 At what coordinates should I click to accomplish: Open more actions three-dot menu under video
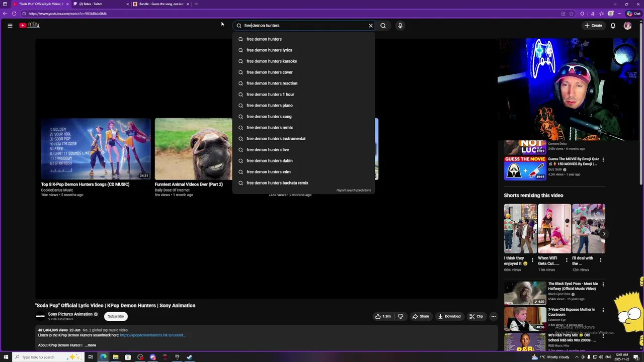pyautogui.click(x=494, y=316)
